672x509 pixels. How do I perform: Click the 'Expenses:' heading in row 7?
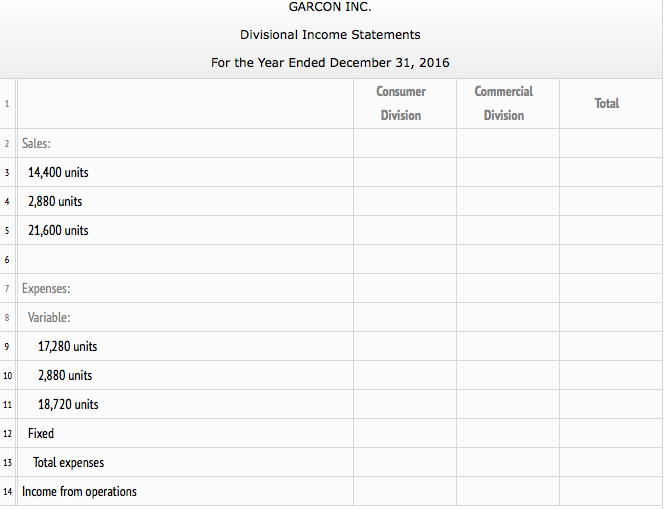pos(46,288)
